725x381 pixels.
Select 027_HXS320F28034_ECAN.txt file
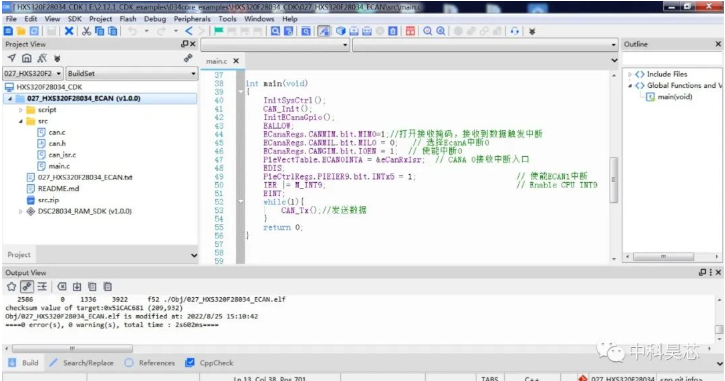click(x=85, y=178)
